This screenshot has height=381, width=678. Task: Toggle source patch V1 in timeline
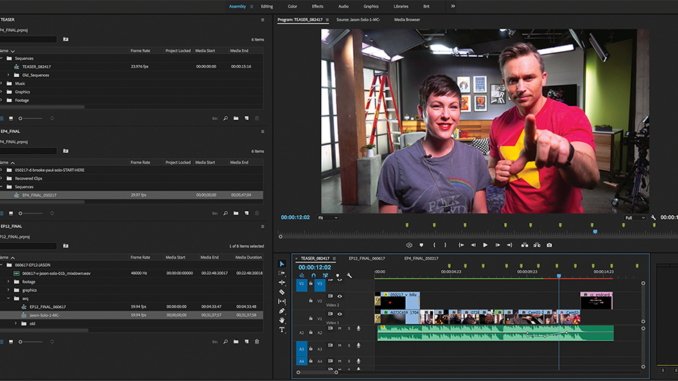point(302,284)
